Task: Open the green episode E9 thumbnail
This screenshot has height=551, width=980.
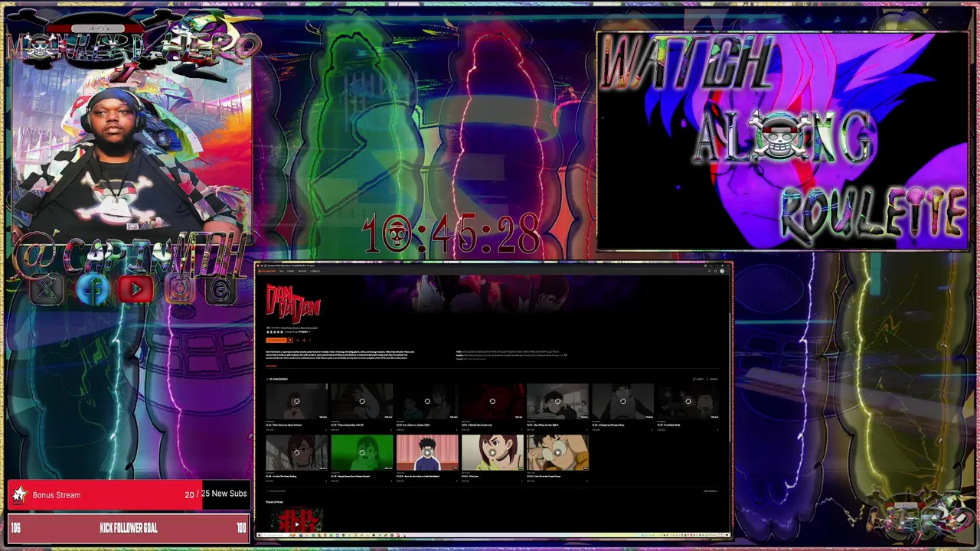Action: tap(361, 453)
